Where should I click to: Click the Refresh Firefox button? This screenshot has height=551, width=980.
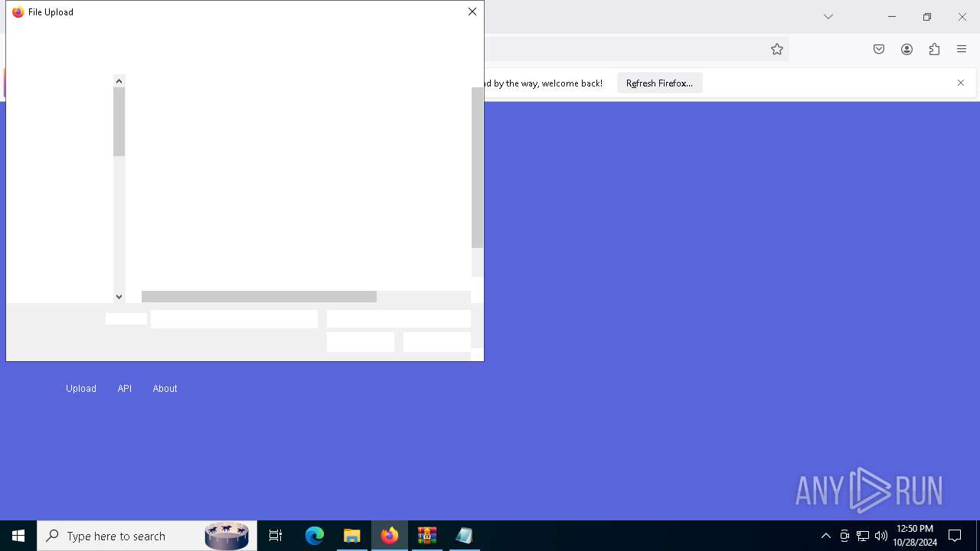(659, 83)
